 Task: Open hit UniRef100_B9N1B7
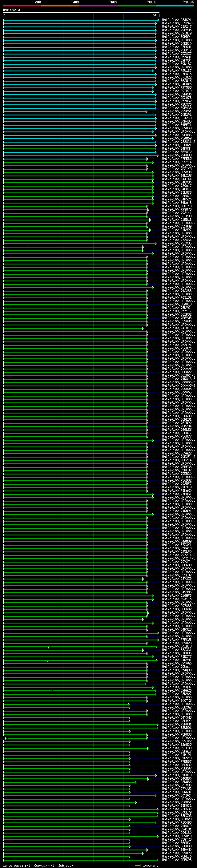[x=176, y=64]
